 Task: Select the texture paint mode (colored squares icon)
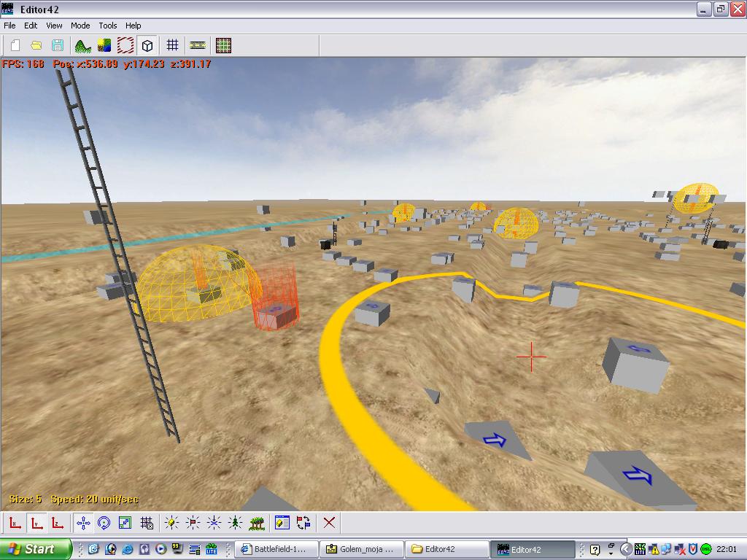coord(104,45)
